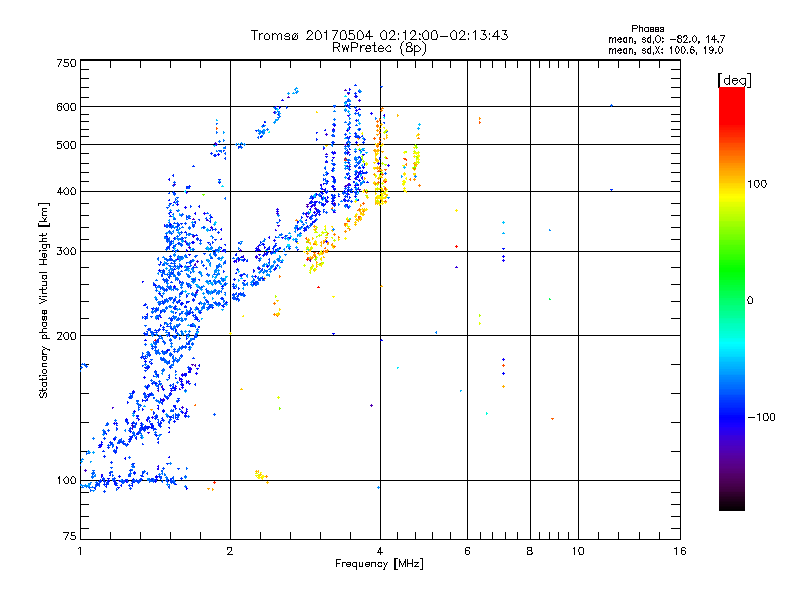Click the y-axis '400' tick label

click(67, 191)
